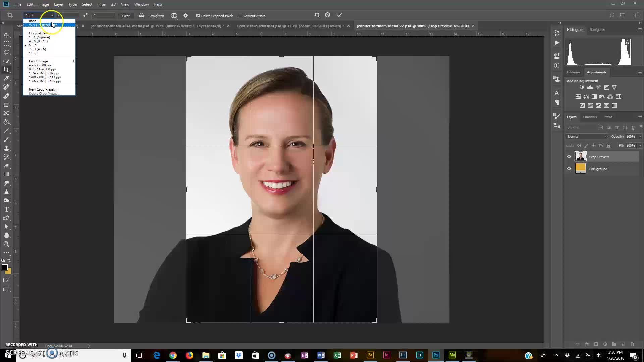
Task: Select the Eraser tool
Action: tap(6, 166)
